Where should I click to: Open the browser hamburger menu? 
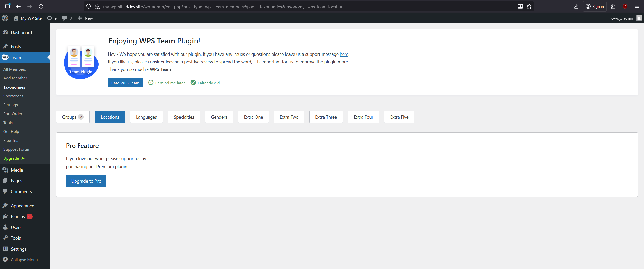637,6
